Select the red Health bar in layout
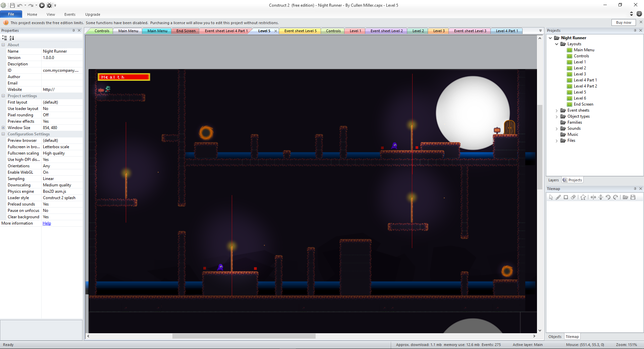The width and height of the screenshot is (644, 349). [124, 77]
